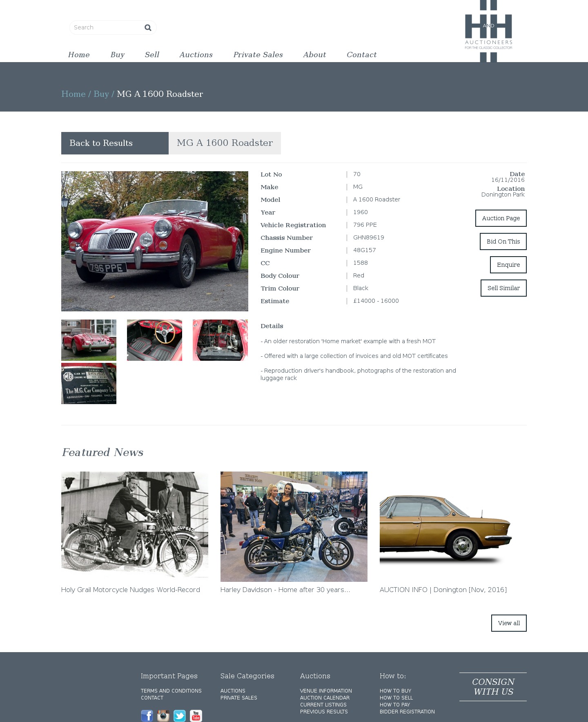Viewport: 588px width, 722px height.
Task: Open the Contact menu item
Action: [361, 55]
